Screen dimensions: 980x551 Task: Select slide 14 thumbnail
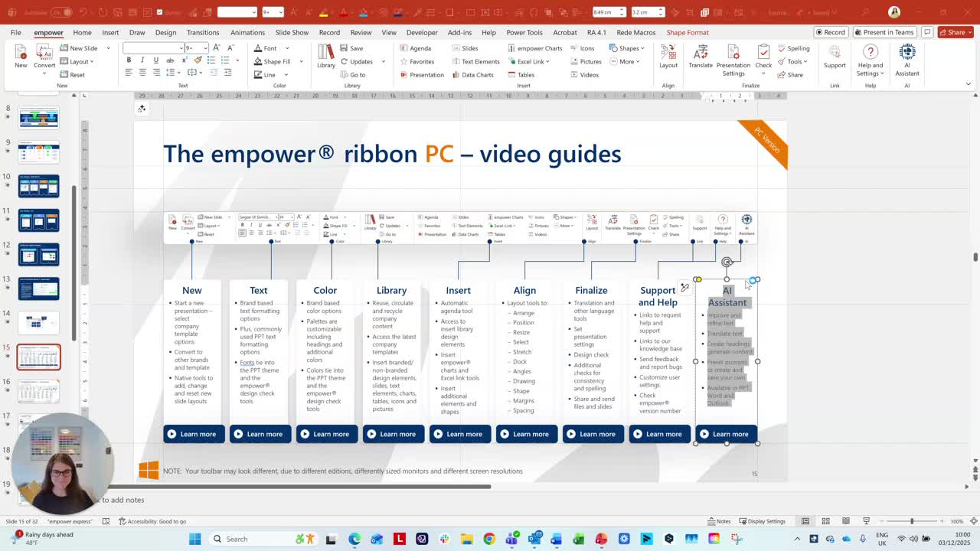[38, 322]
